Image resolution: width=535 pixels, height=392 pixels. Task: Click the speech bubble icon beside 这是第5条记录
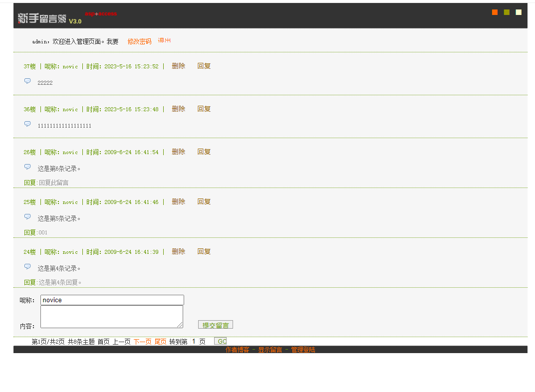(27, 216)
